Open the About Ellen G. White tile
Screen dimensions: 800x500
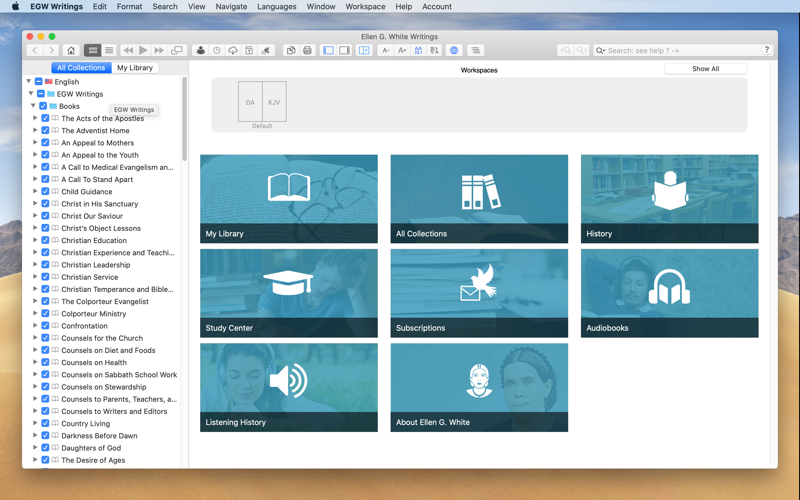coord(479,387)
